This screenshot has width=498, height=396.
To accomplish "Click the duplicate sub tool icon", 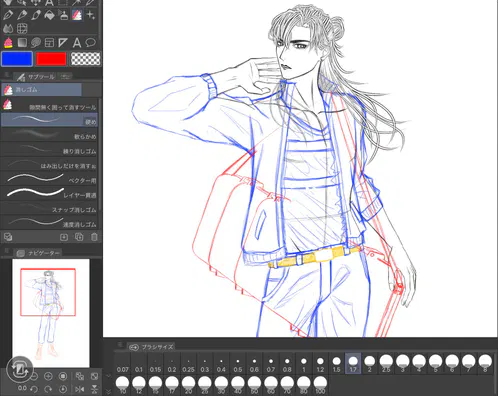I will (x=79, y=237).
